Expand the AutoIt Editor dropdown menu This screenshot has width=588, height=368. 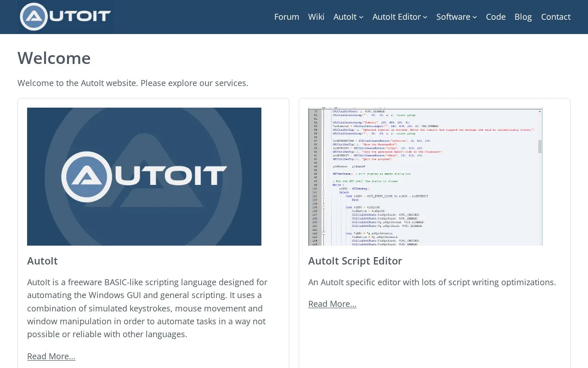point(400,17)
